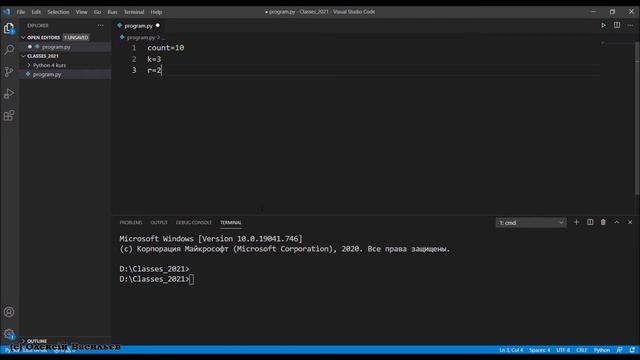Screen dimensions: 640x360
Task: Open the Accounts icon in activity bar
Action: [x=9, y=312]
